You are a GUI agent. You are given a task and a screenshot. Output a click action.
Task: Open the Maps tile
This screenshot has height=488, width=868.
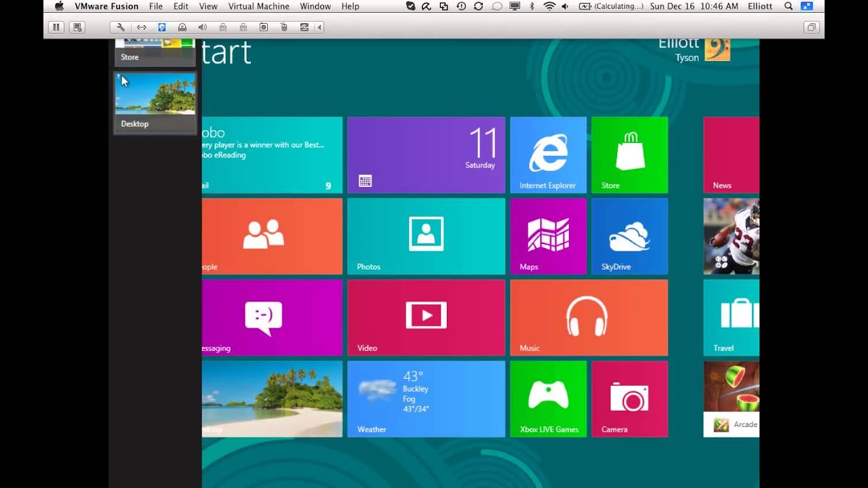pyautogui.click(x=548, y=237)
